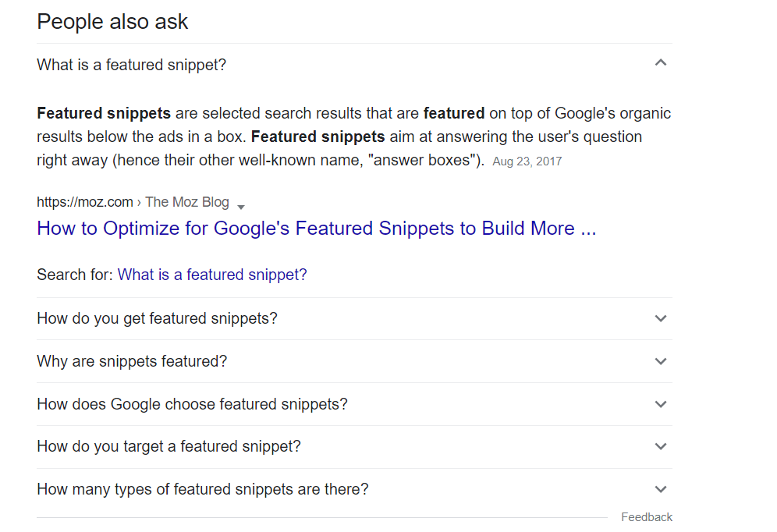The width and height of the screenshot is (777, 532).
Task: Send feedback using the Feedback link
Action: tap(647, 516)
